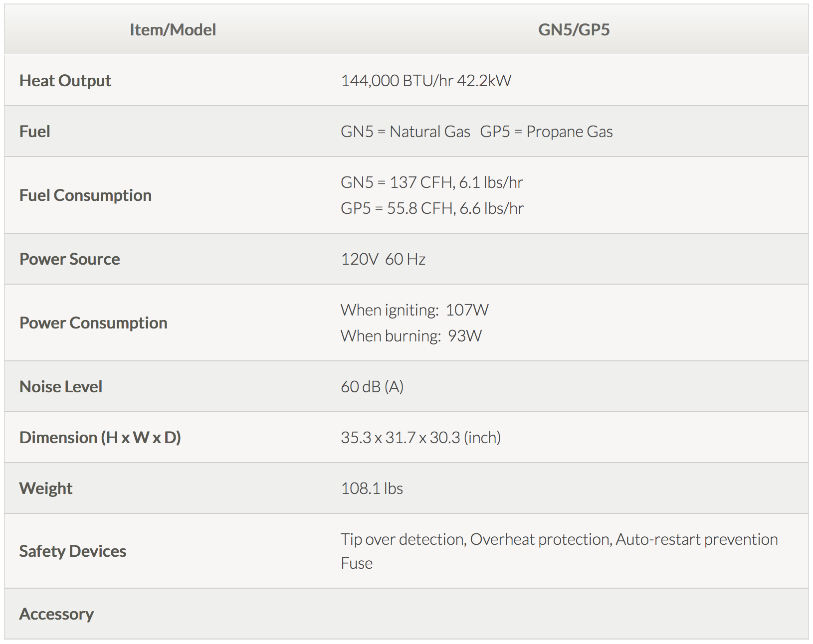Click the 120V 60 Hz value
This screenshot has width=813, height=644.
click(383, 259)
